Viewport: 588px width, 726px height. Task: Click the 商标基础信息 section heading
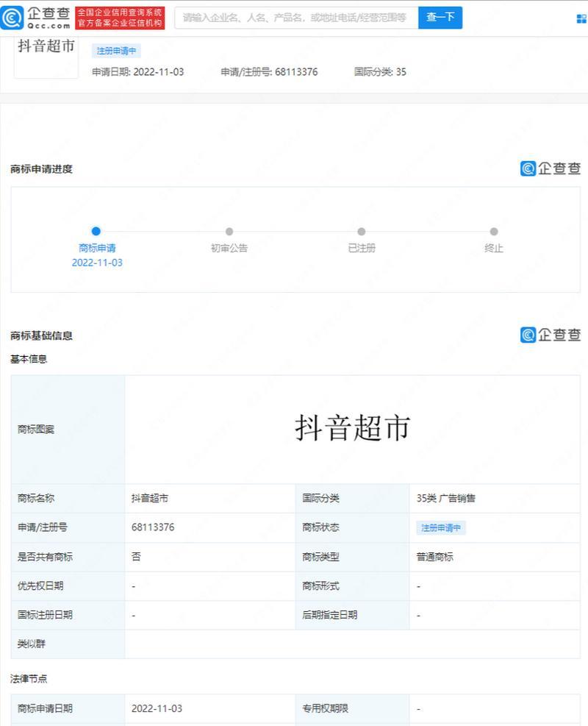click(42, 335)
